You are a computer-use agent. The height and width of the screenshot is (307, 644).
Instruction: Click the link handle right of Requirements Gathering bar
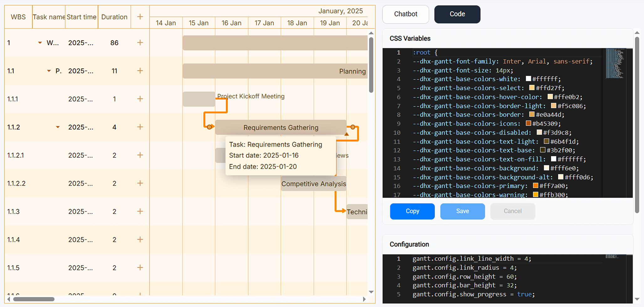click(353, 127)
